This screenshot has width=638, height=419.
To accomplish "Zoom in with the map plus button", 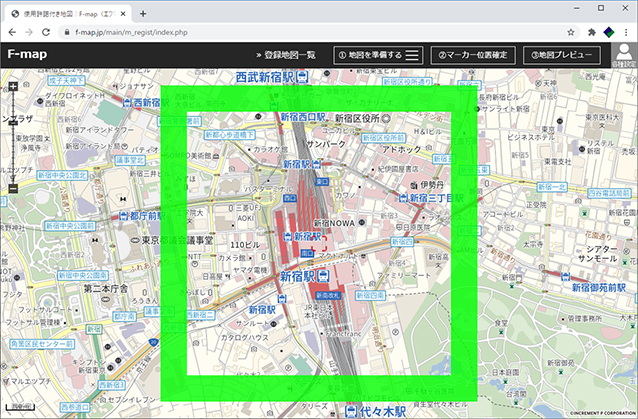I will click(13, 86).
